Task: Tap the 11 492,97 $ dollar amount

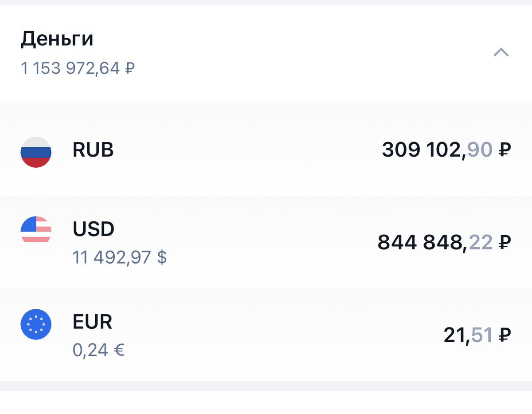Action: pyautogui.click(x=120, y=257)
